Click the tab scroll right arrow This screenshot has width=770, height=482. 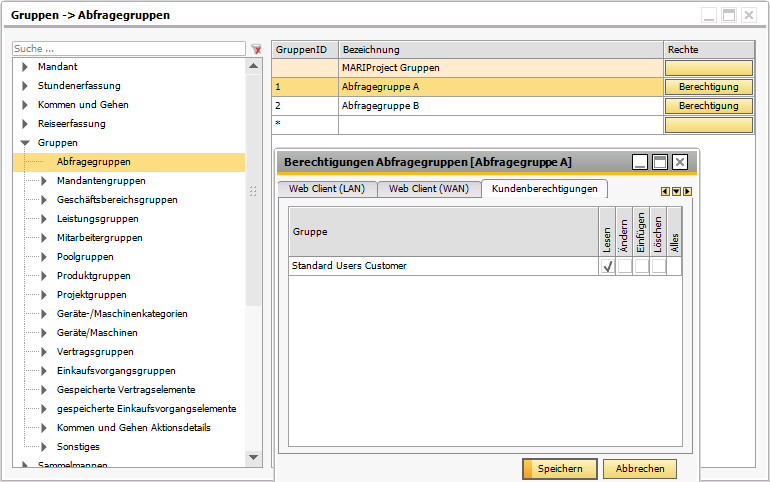pyautogui.click(x=688, y=191)
